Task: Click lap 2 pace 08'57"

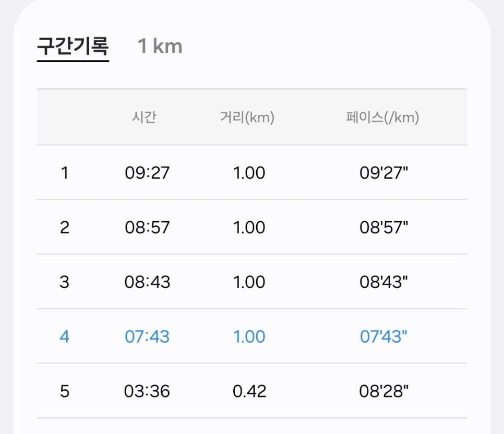Action: (383, 227)
